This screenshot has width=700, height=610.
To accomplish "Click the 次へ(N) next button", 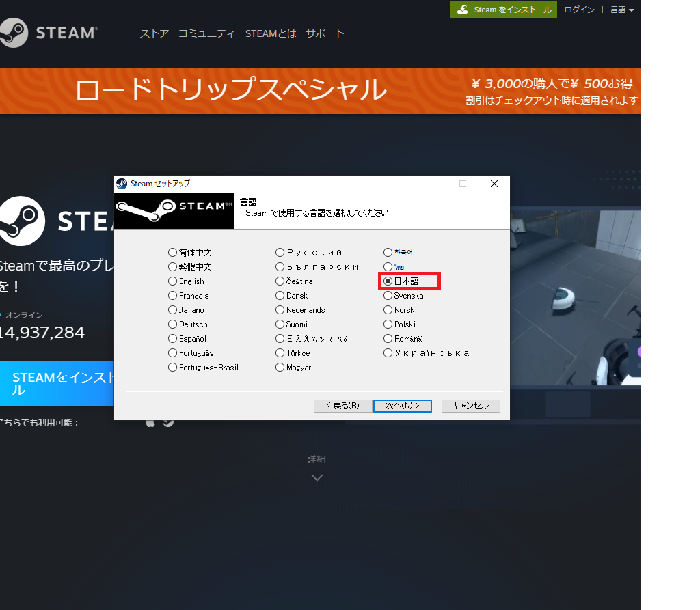I will 402,406.
